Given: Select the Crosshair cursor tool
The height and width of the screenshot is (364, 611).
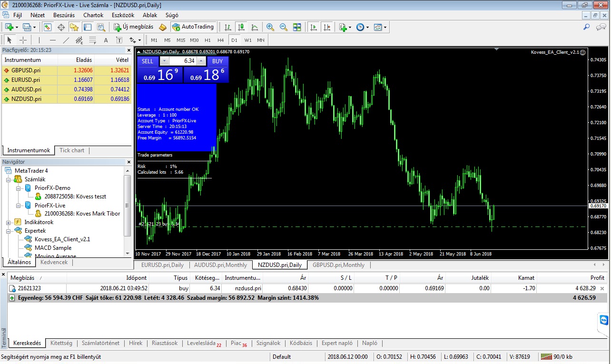Looking at the screenshot, I should tap(23, 40).
